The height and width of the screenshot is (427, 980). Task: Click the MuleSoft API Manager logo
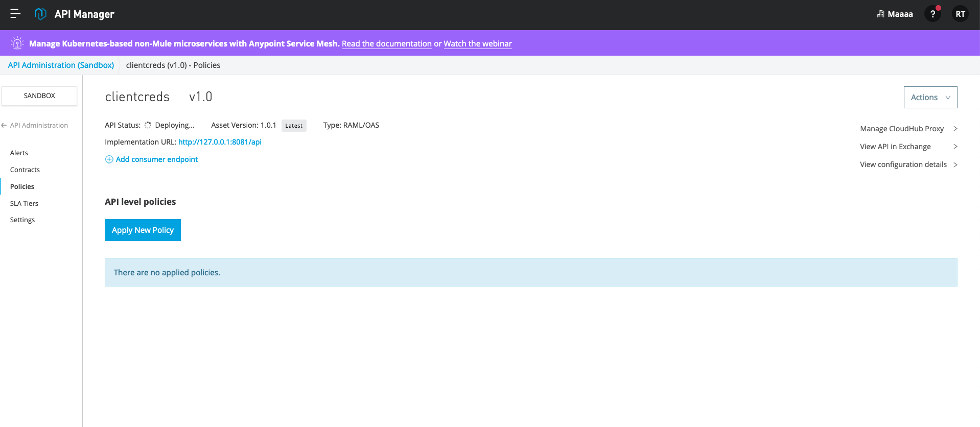pyautogui.click(x=40, y=14)
